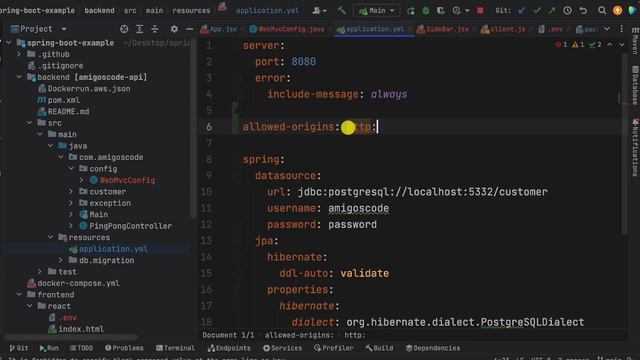Collapse the src folder in tree
Screen dimensions: 640x360
(x=29, y=123)
